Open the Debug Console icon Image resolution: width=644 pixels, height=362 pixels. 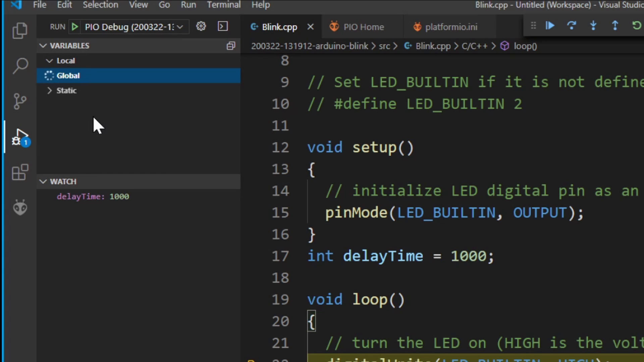click(x=223, y=26)
